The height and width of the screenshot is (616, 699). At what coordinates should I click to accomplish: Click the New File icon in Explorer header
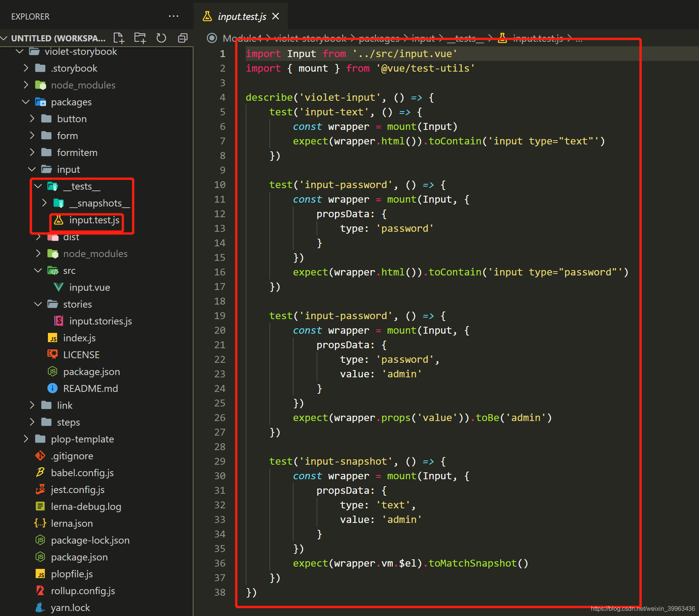[x=119, y=38]
